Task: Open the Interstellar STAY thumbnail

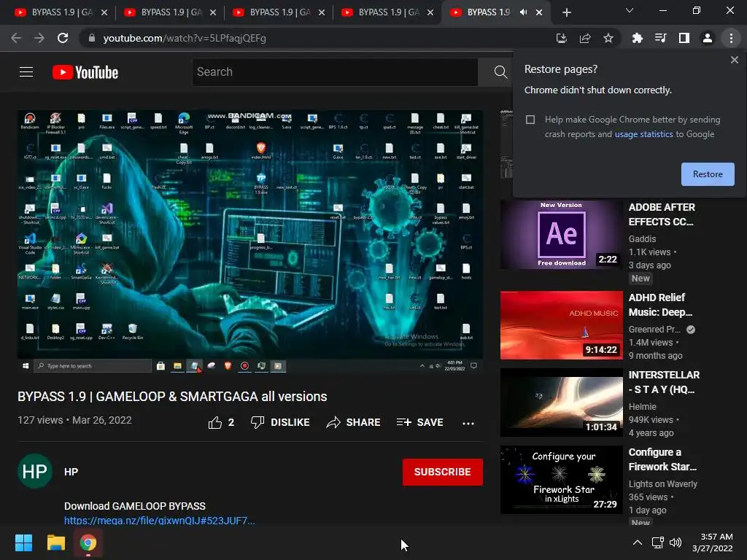Action: tap(561, 402)
